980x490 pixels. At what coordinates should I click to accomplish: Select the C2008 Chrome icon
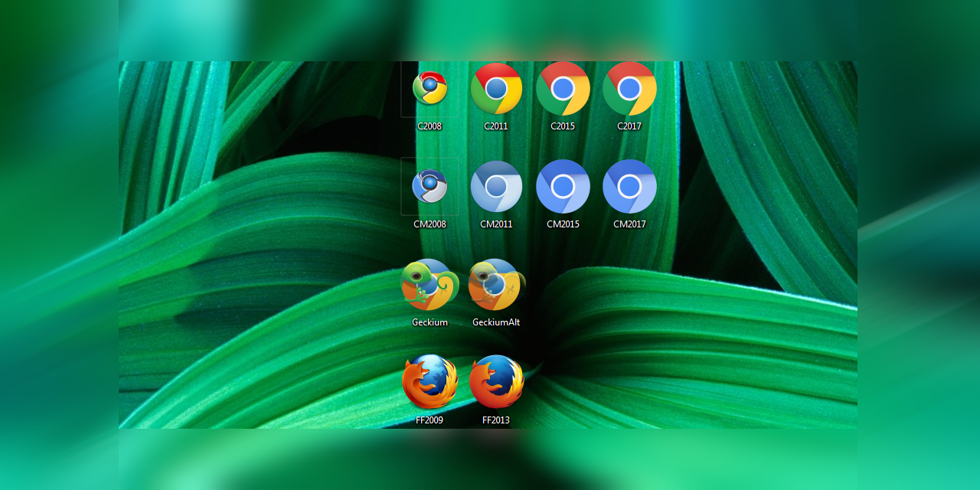coord(430,88)
